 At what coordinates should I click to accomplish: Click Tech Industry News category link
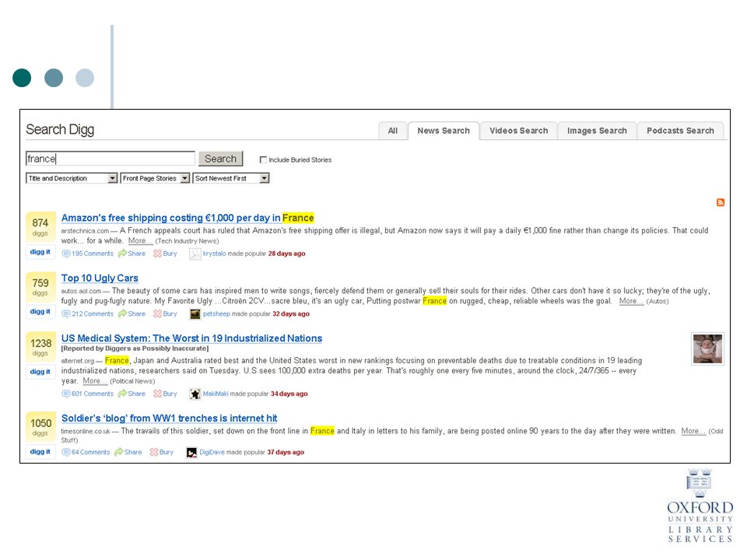[188, 241]
